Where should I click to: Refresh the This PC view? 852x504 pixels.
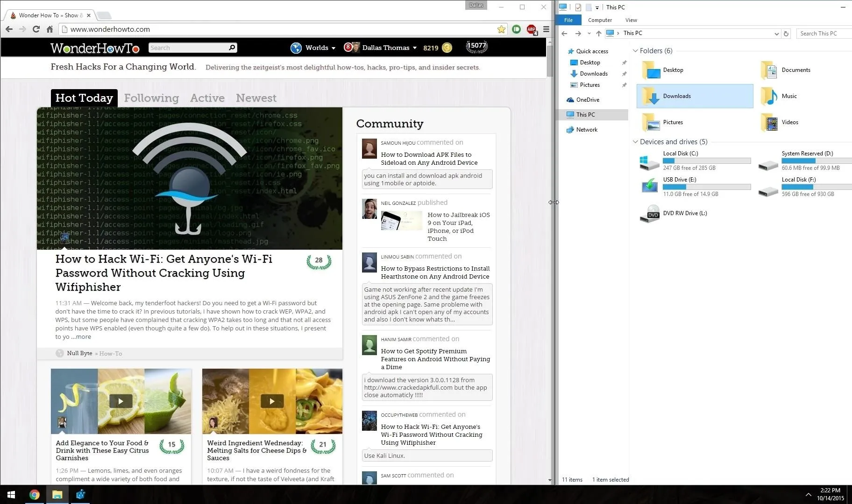(786, 34)
